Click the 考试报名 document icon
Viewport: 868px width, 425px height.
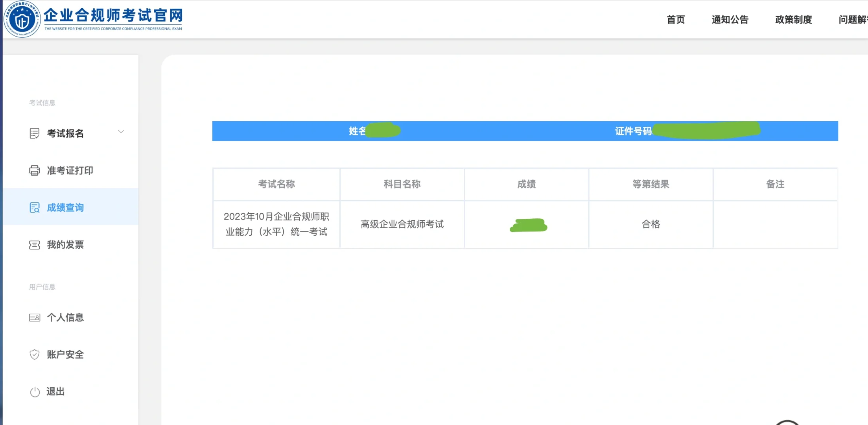pyautogui.click(x=34, y=133)
